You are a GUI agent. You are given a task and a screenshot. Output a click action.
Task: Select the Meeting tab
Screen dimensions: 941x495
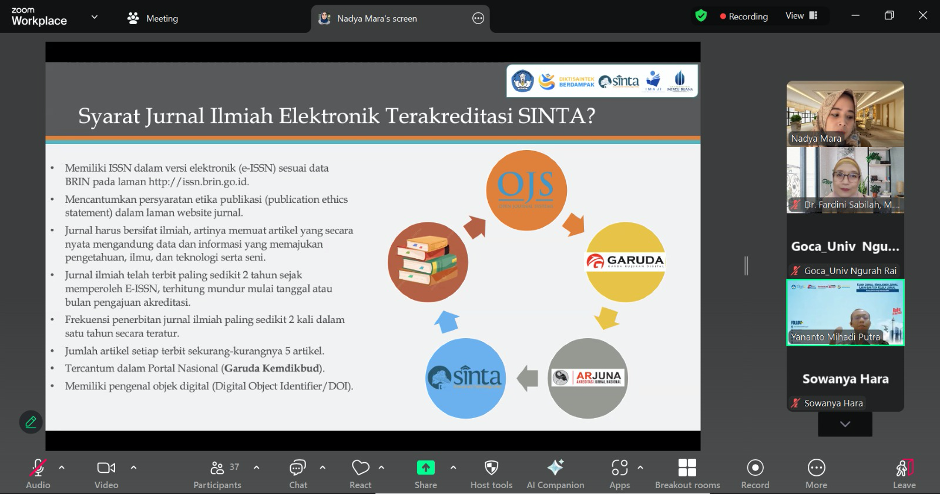pos(152,19)
